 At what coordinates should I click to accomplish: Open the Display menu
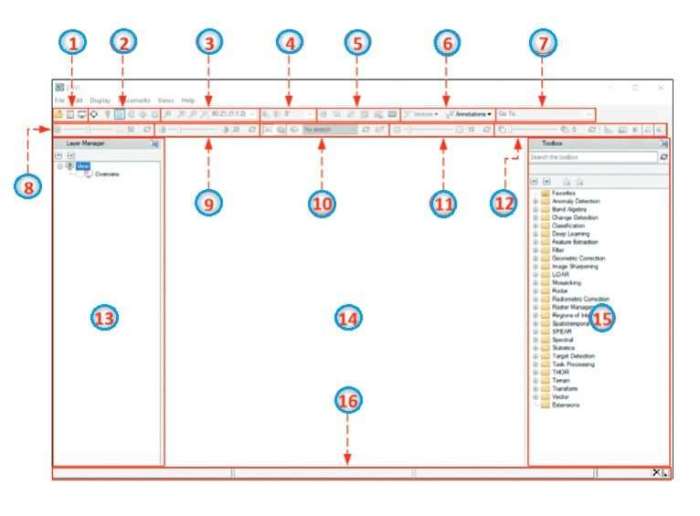tap(100, 100)
